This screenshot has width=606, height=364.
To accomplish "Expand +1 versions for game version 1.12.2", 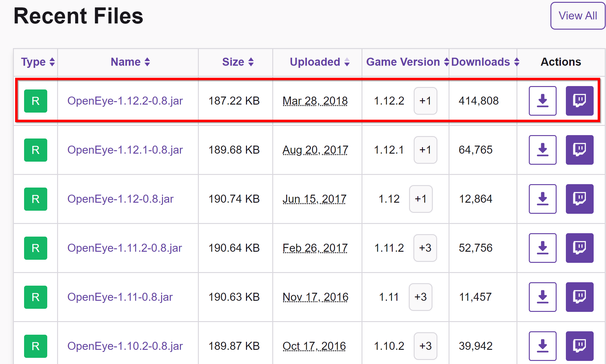I will (x=425, y=101).
